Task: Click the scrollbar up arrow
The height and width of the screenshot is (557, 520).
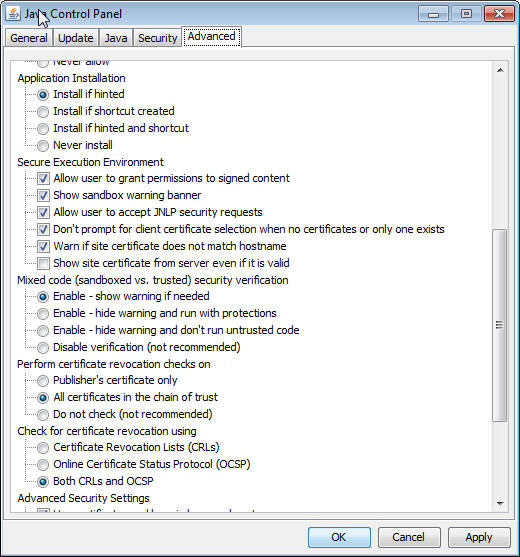Action: pos(500,70)
